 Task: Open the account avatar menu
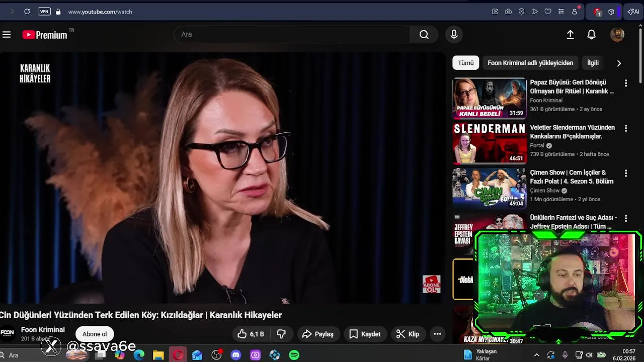(617, 34)
